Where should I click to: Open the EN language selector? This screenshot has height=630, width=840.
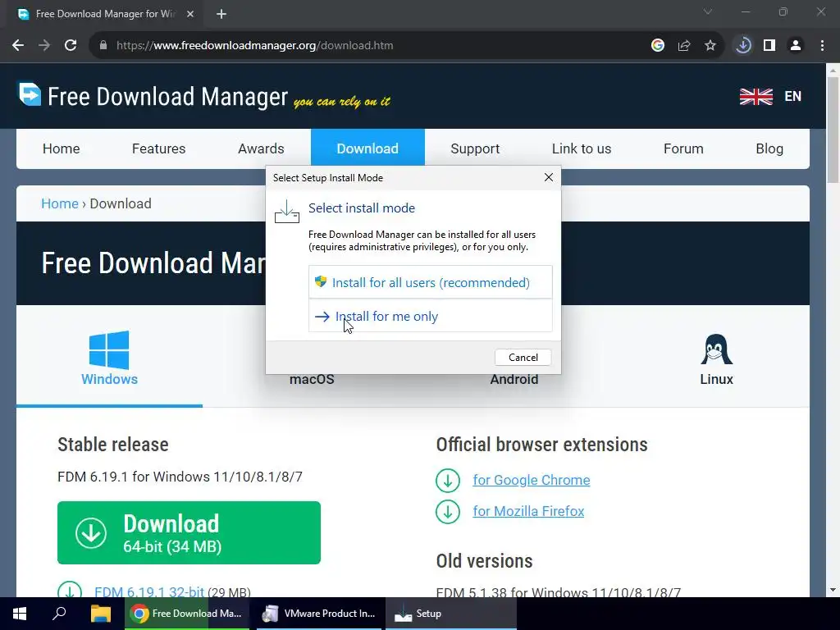793,97
